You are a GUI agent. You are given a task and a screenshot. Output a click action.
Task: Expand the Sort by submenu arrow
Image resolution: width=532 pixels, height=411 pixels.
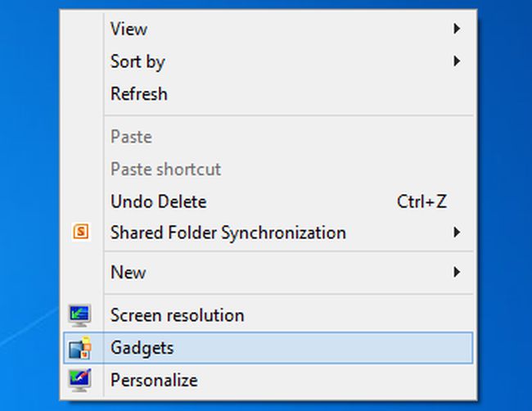(x=457, y=61)
